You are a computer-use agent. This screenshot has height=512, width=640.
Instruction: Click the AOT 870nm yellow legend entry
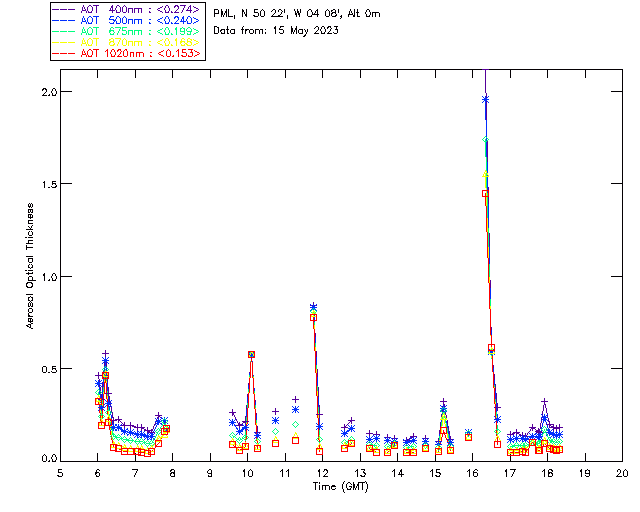(126, 42)
